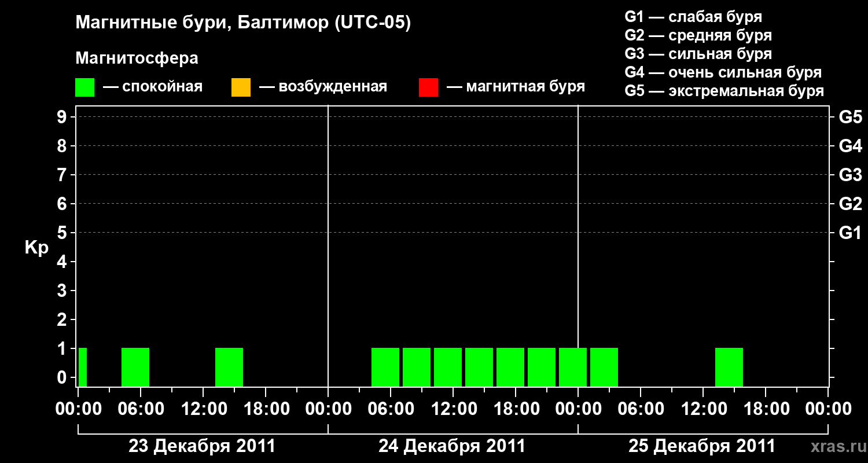This screenshot has height=463, width=868.
Task: Click the green bar after 12:00 on 23 December
Action: [229, 368]
